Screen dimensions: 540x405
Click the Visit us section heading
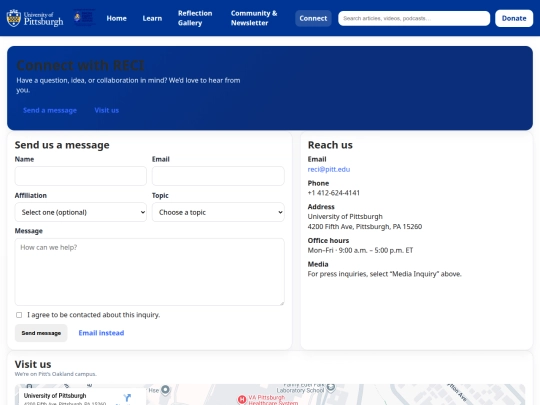pyautogui.click(x=33, y=364)
